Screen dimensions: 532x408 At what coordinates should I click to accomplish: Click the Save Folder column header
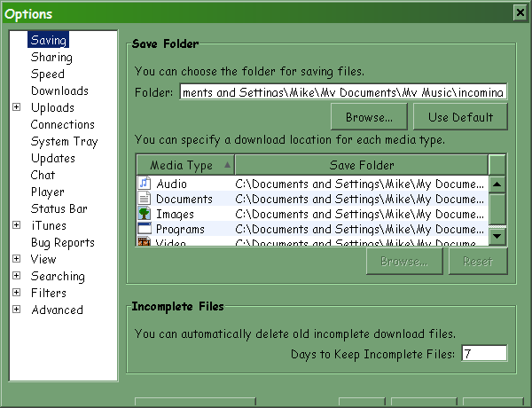(362, 165)
